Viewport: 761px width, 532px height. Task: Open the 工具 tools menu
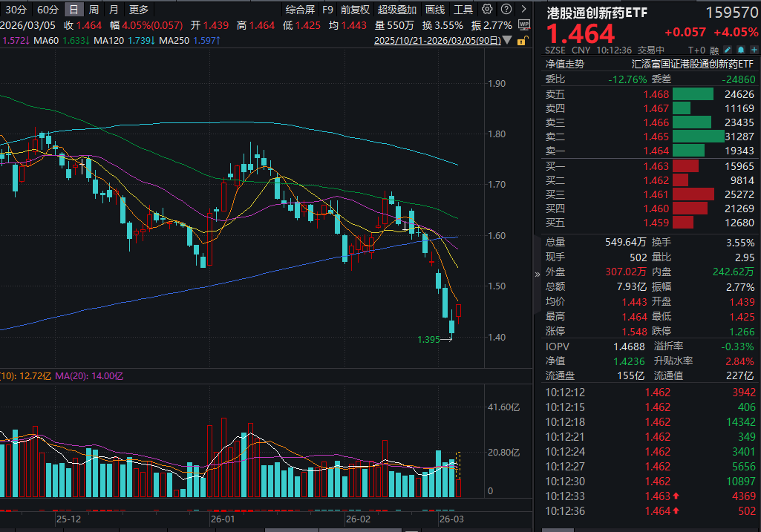464,9
